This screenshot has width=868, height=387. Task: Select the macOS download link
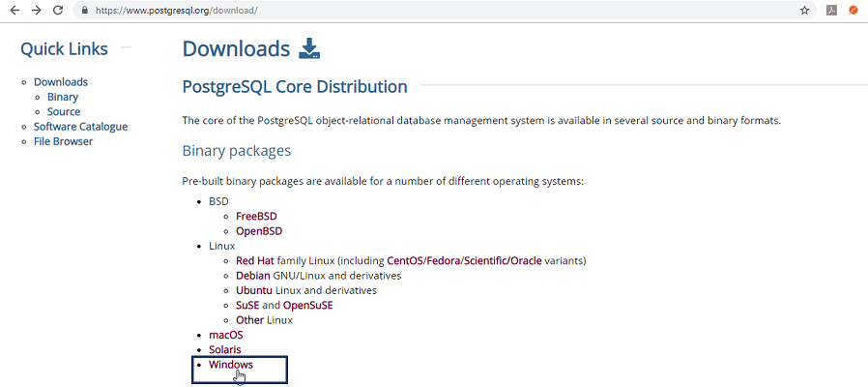click(x=226, y=336)
